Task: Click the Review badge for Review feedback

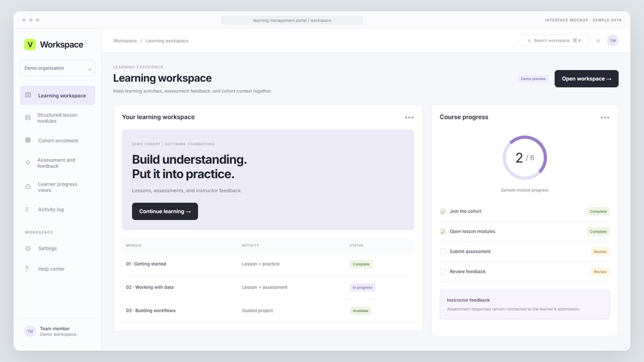Action: (x=600, y=272)
